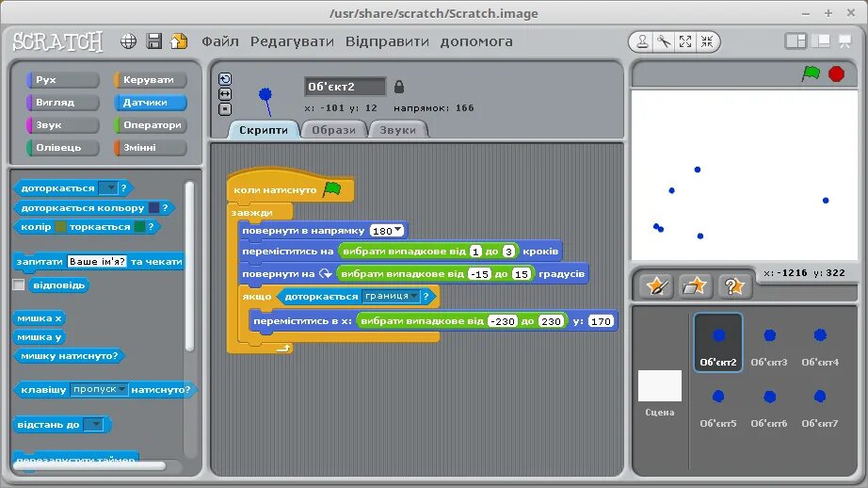The height and width of the screenshot is (488, 868).
Task: Select the delete scissors tool
Action: (664, 41)
